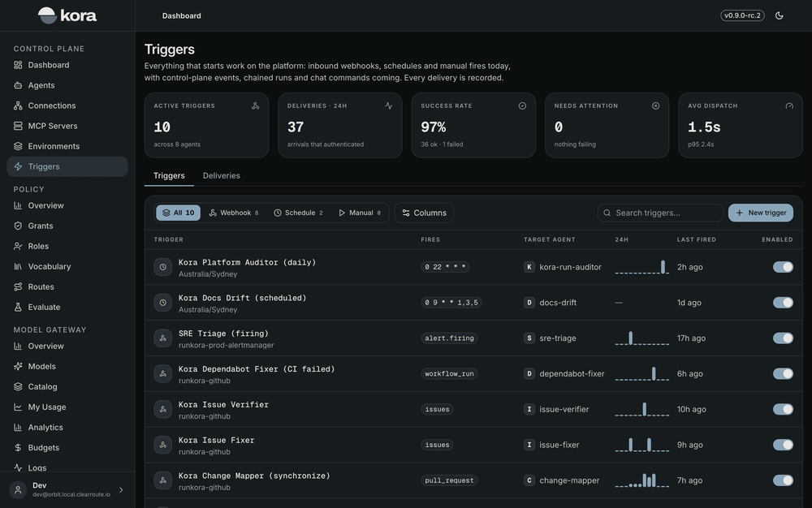Viewport: 812px width, 508px height.
Task: Click the check-circle icon on Success Rate card
Action: point(522,105)
